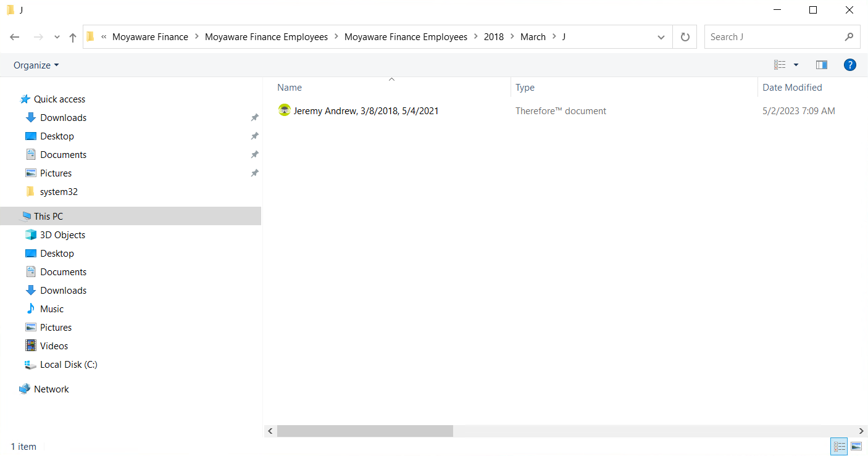The image size is (868, 456).
Task: Select This PC in the sidebar
Action: (x=49, y=216)
